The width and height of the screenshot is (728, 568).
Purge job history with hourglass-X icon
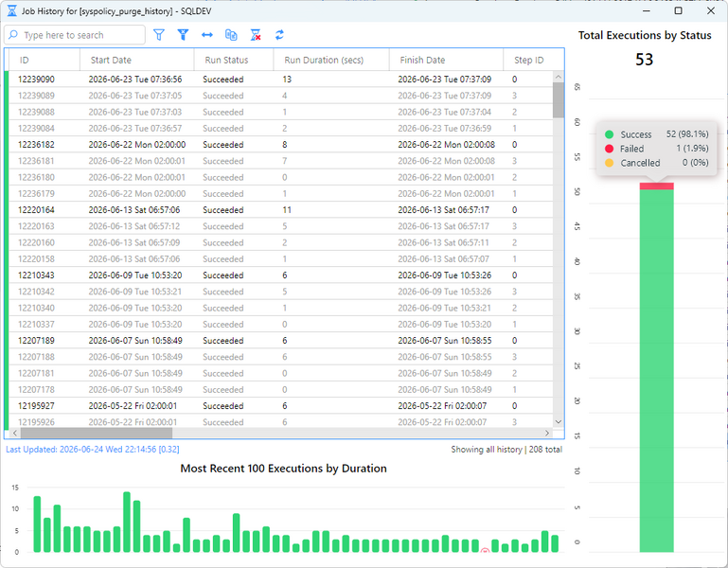[256, 35]
